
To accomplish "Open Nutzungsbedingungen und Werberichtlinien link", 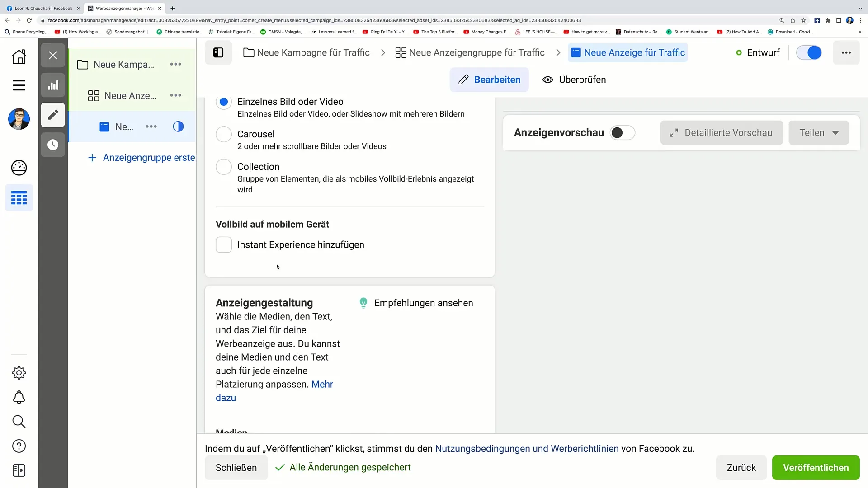I will pos(527,449).
